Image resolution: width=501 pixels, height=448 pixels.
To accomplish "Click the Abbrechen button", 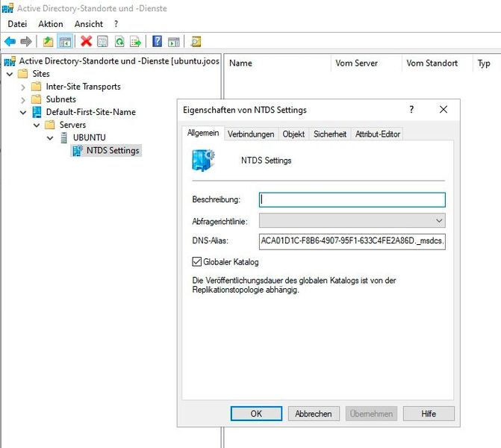I will click(x=314, y=414).
